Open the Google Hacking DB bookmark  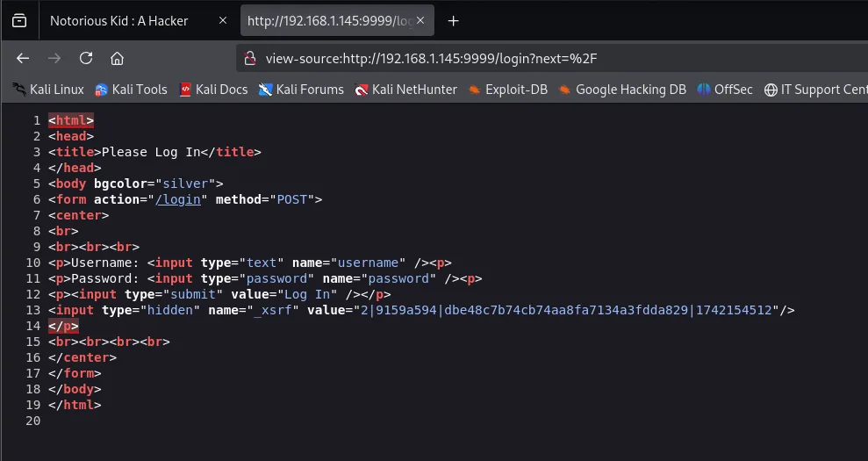623,90
